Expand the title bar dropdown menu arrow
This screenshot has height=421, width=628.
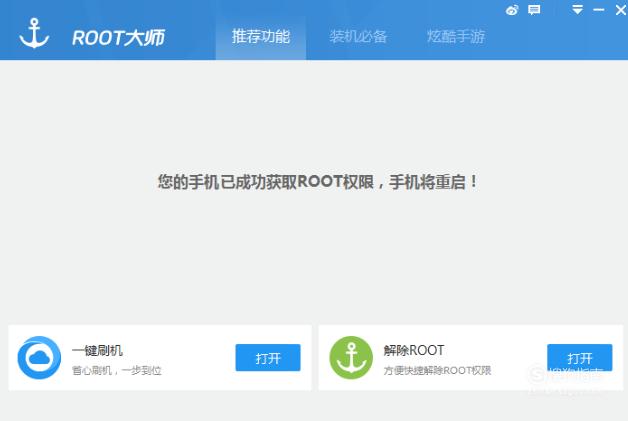[x=577, y=10]
